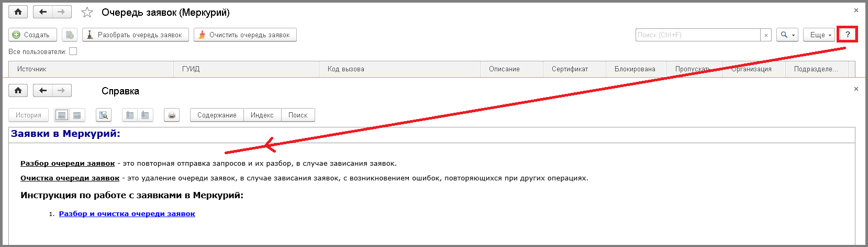Sort by the ГУИД column header

click(x=246, y=69)
